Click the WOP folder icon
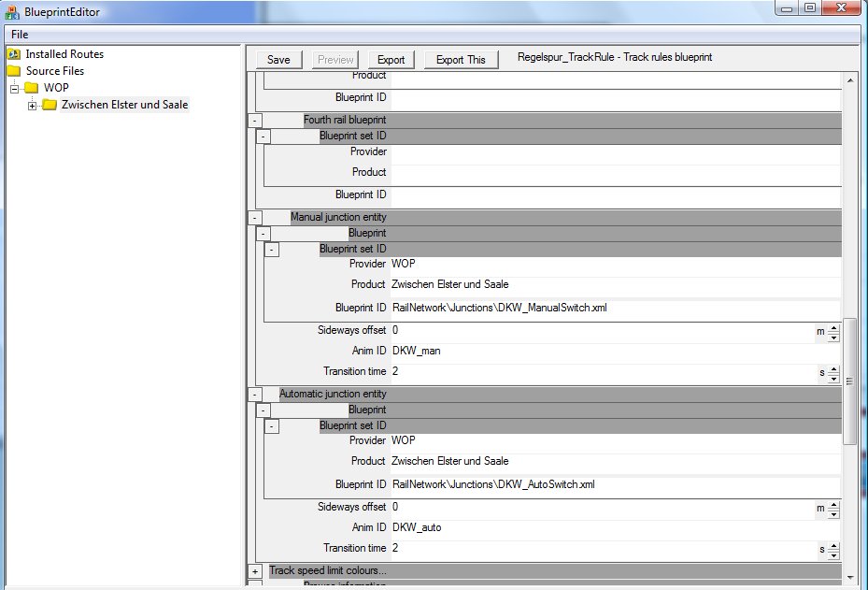The width and height of the screenshot is (868, 590). point(32,88)
